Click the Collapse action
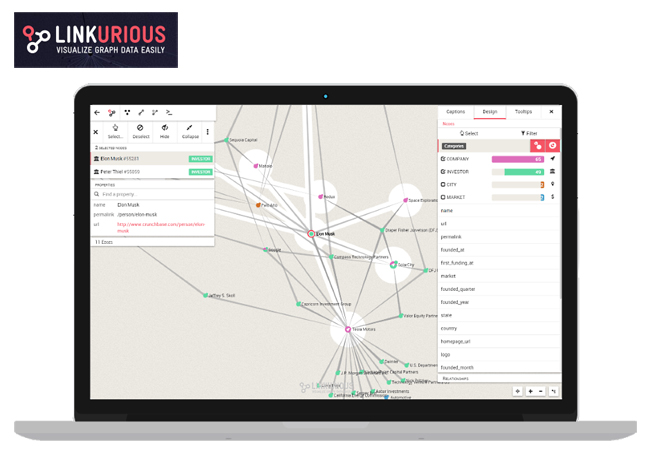This screenshot has width=650, height=449. pyautogui.click(x=190, y=131)
